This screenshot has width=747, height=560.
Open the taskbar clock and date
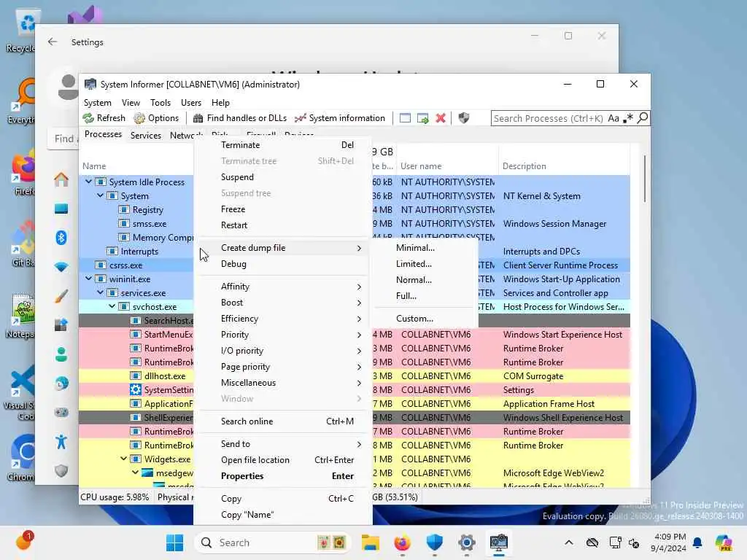[669, 542]
